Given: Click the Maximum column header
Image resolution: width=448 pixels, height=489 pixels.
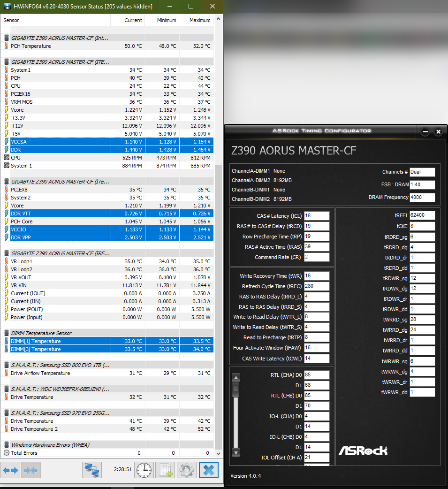Looking at the screenshot, I should pos(197,20).
